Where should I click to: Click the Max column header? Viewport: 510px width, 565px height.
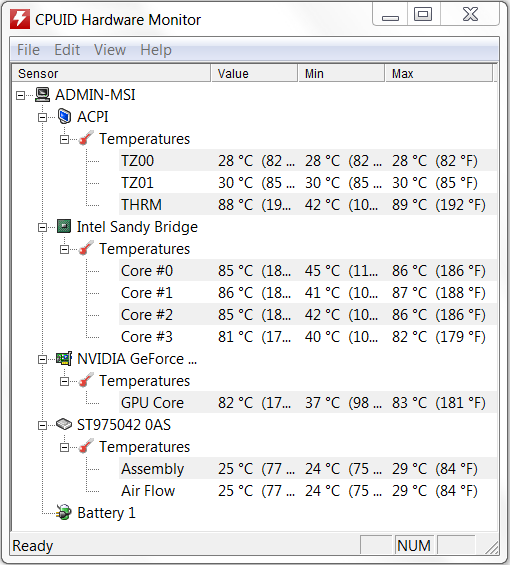point(439,74)
